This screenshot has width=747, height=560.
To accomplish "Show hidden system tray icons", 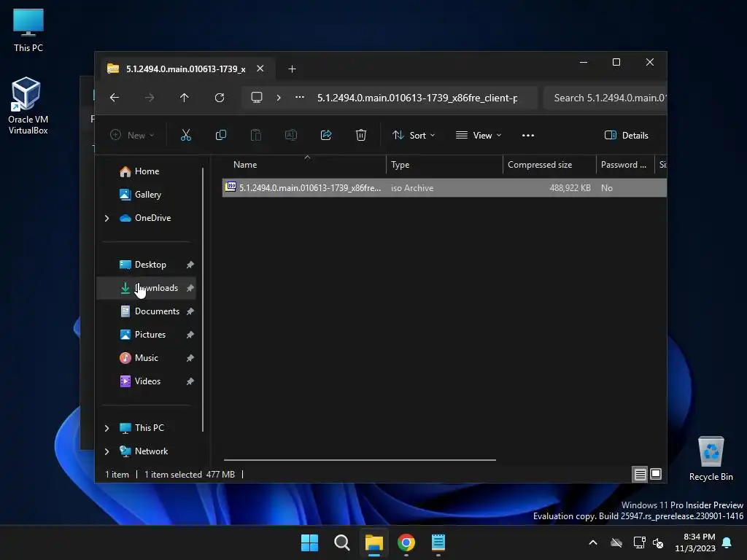I will (592, 542).
